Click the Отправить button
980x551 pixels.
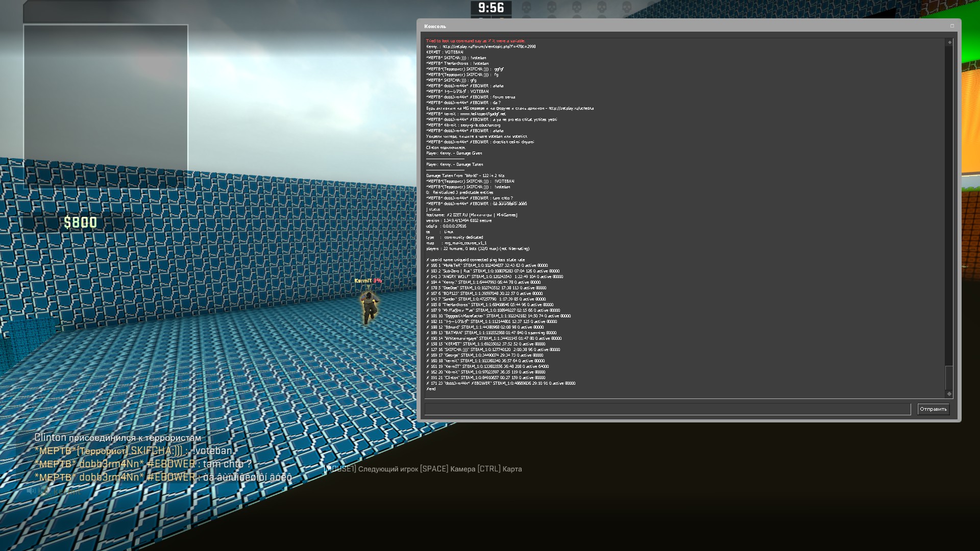[933, 409]
